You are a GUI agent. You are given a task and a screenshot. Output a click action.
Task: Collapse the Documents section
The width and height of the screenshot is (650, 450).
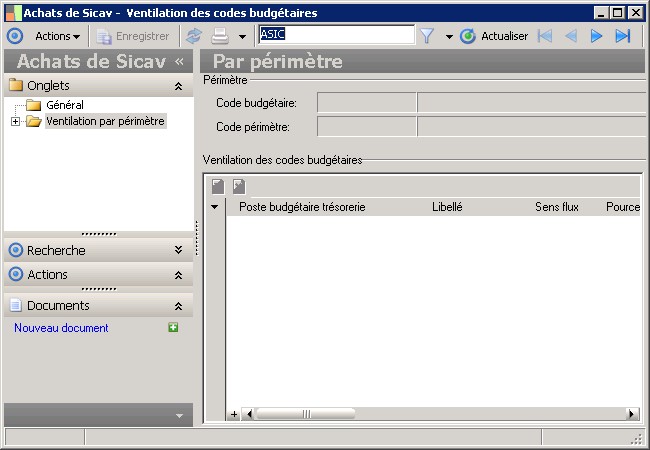click(178, 306)
